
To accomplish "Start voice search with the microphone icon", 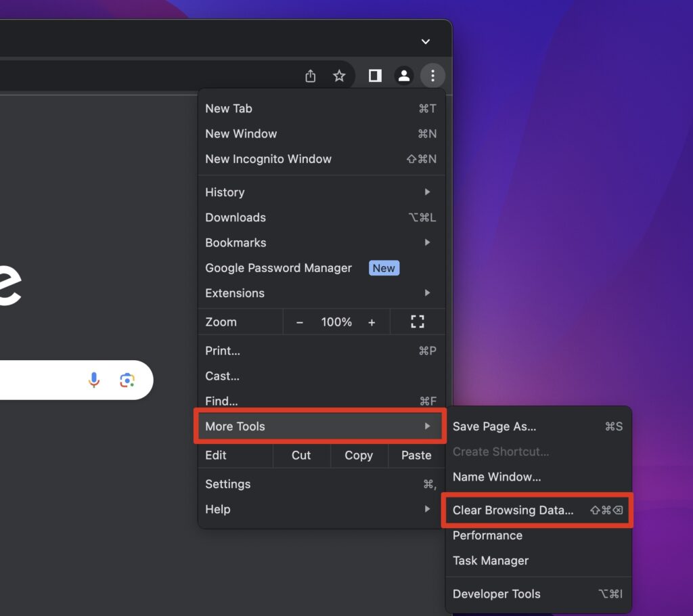I will [94, 380].
